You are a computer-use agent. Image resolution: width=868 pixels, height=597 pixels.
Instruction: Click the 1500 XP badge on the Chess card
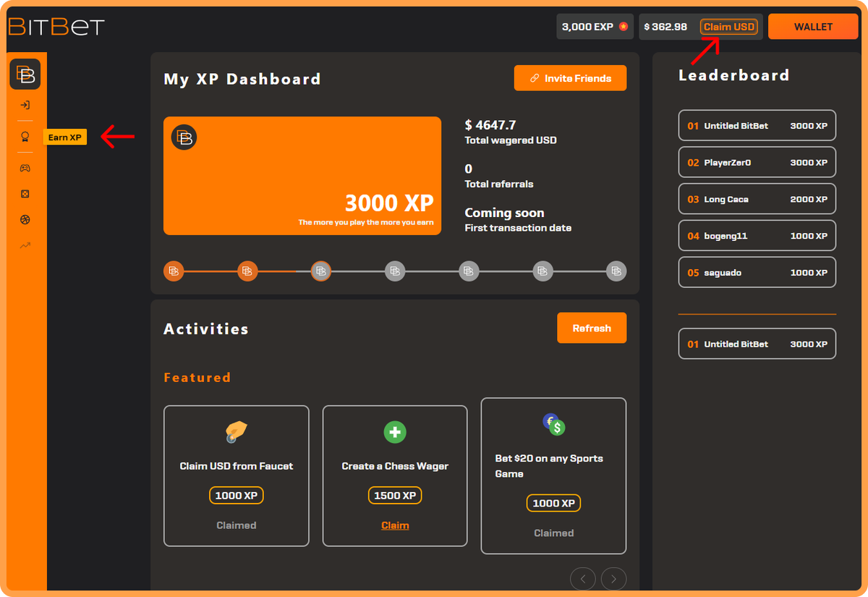[x=395, y=496]
